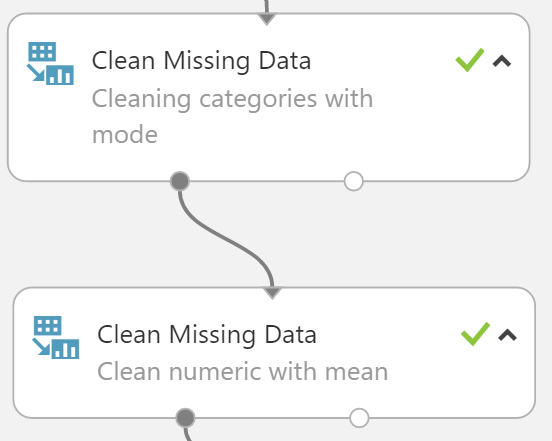Image resolution: width=552 pixels, height=441 pixels.
Task: Click the 'Cleaning categories with mode' comment text
Action: coord(232,116)
